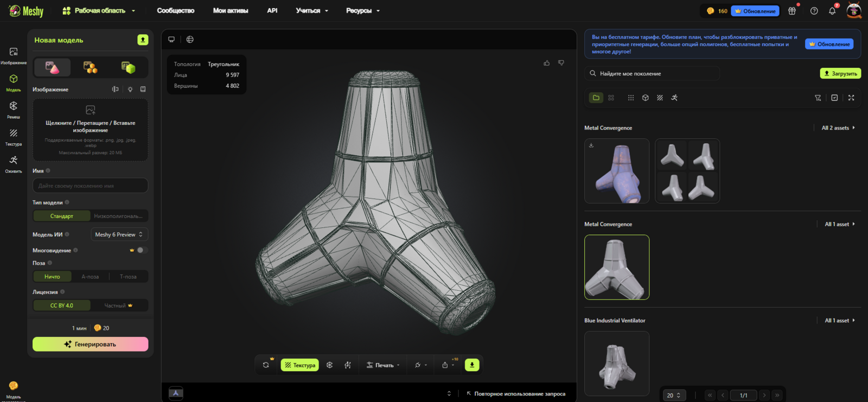Open the API menu item
The image size is (868, 402).
coord(272,11)
